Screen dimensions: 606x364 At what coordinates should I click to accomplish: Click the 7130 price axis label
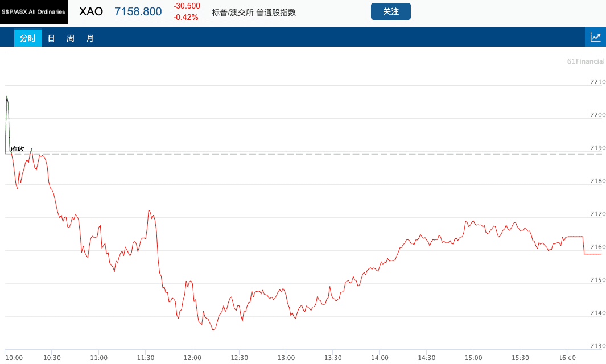[598, 346]
